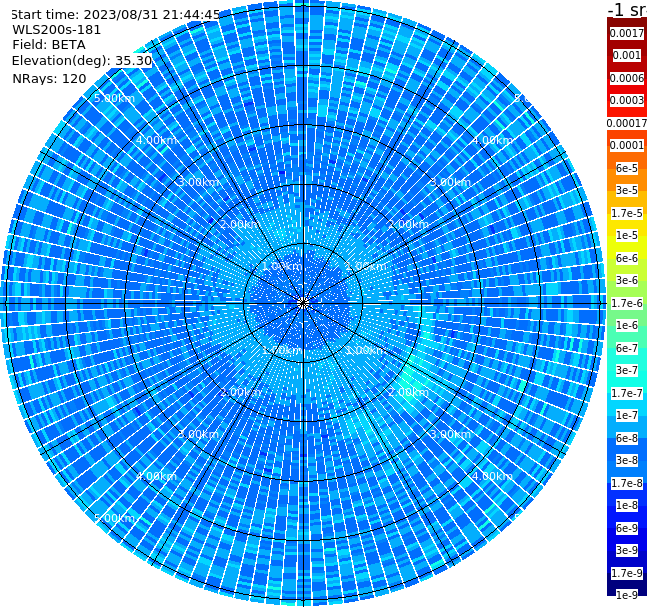Select the 1.7e-6 colorbar label
The height and width of the screenshot is (607, 647).
627,303
